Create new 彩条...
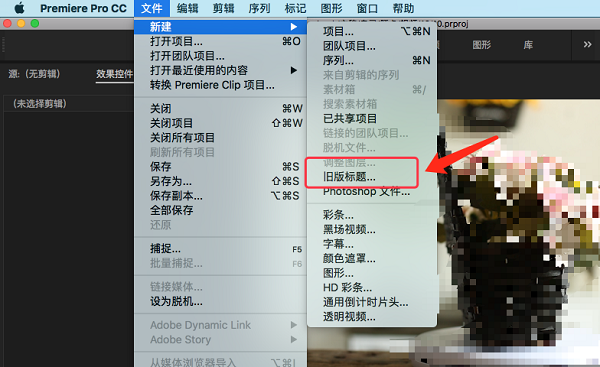Screen dimensions: 600x367 pyautogui.click(x=372, y=215)
